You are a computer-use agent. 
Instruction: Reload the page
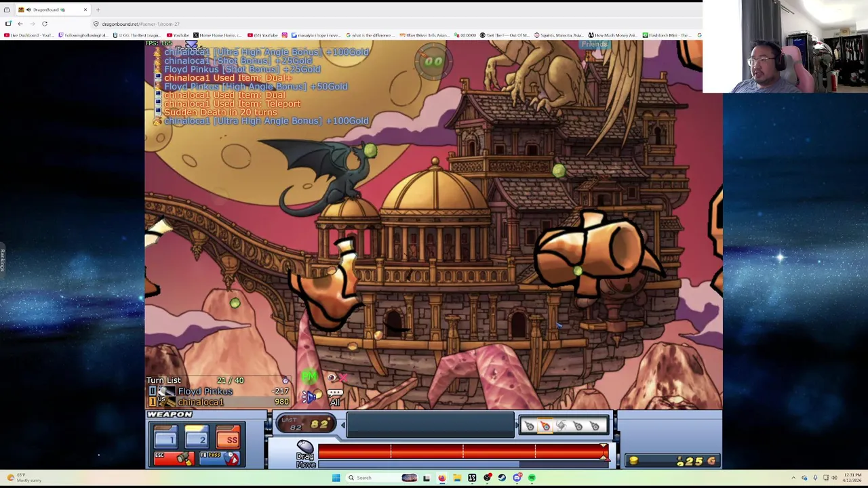(x=45, y=24)
